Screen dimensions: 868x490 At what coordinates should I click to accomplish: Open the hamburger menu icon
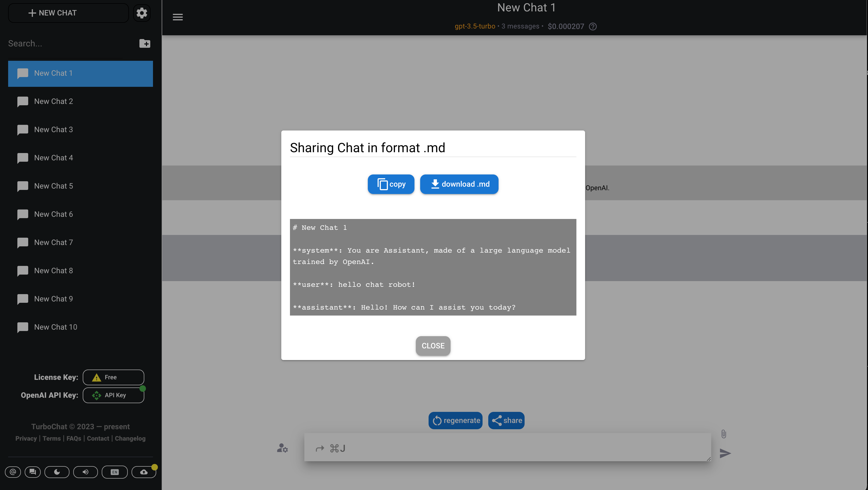(178, 17)
